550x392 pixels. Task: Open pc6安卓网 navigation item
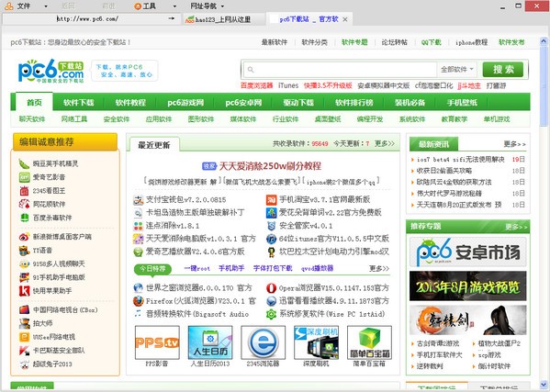click(x=243, y=103)
